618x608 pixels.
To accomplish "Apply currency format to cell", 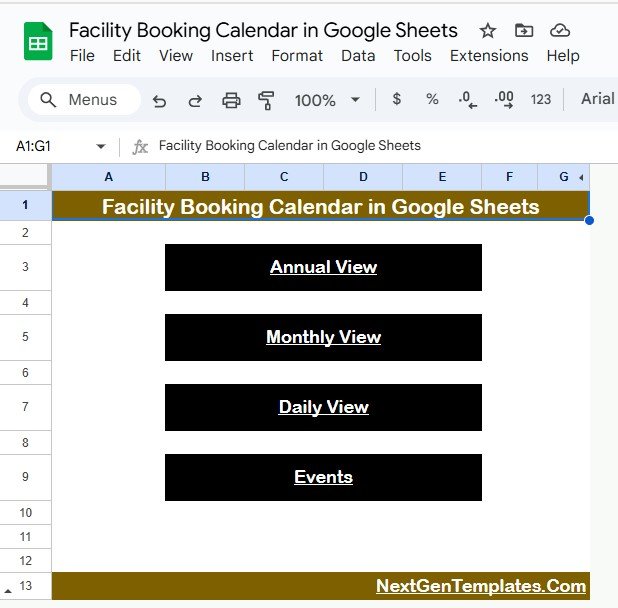I will pyautogui.click(x=397, y=99).
